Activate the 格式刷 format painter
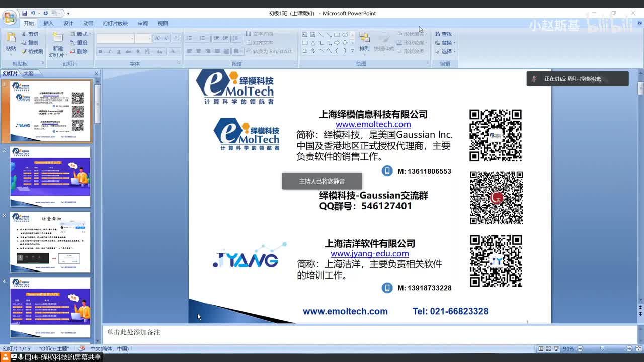Screen dimensions: 644x362 click(x=32, y=51)
